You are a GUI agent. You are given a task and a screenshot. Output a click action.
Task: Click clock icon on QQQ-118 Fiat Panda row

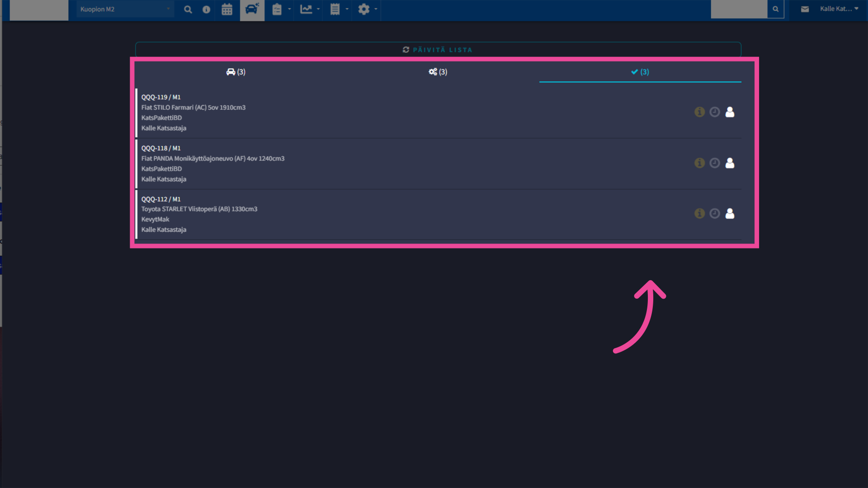[x=715, y=163]
